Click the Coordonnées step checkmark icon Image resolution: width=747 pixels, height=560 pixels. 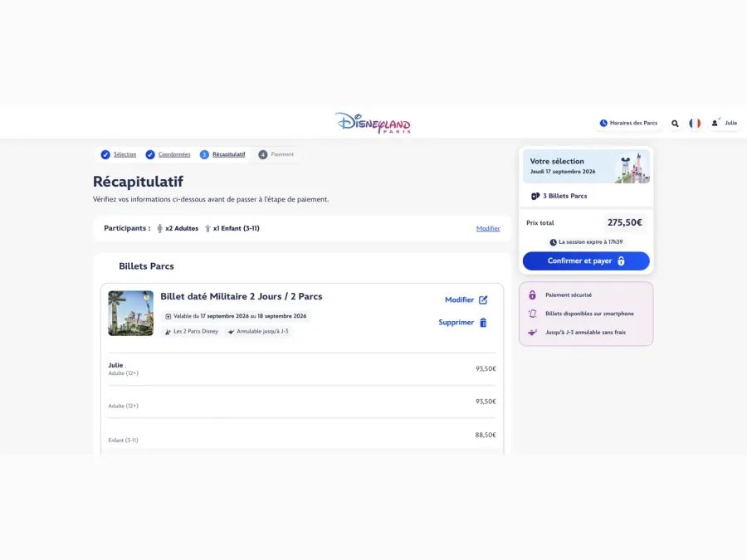(x=150, y=154)
